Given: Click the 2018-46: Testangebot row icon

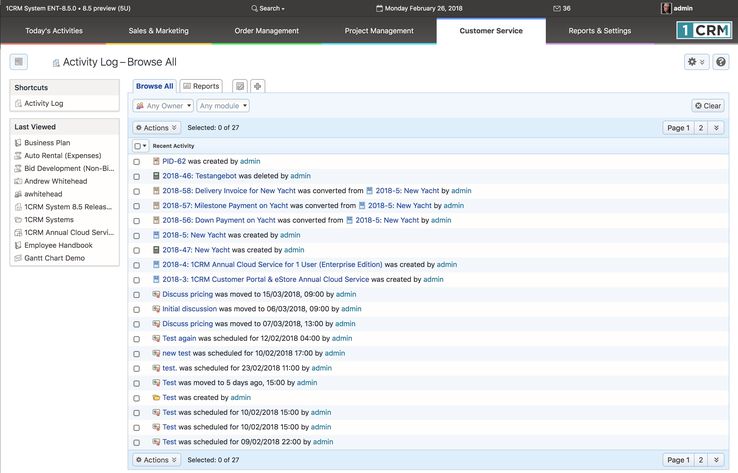Looking at the screenshot, I should 156,176.
